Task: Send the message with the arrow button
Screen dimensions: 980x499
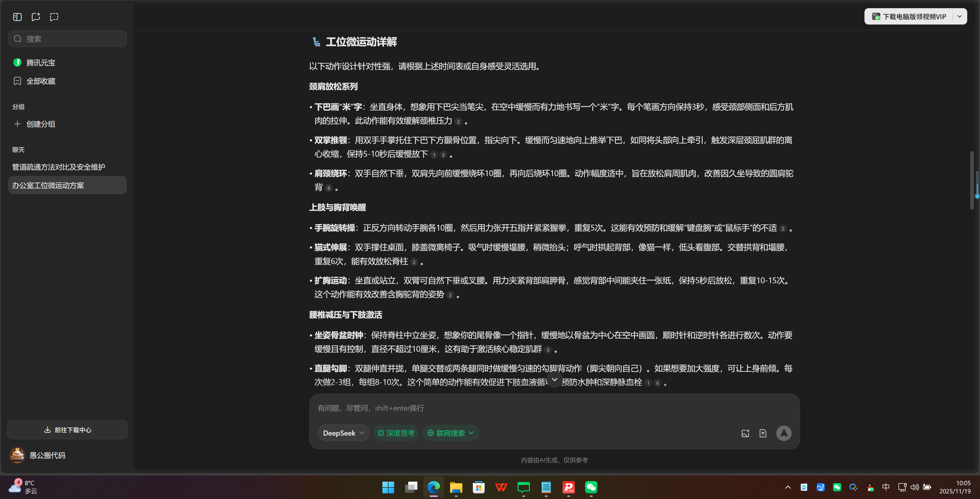Action: [x=784, y=433]
